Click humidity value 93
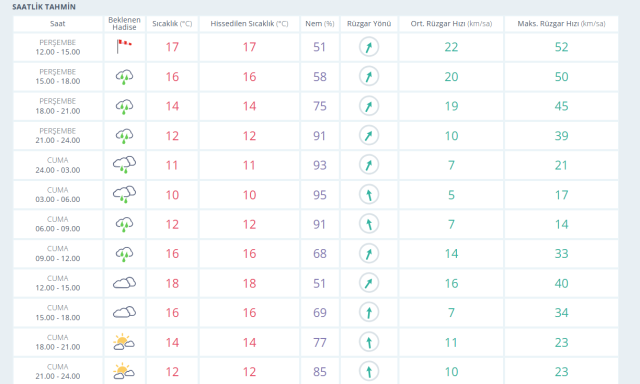Viewport: 640px width, 384px height. click(320, 165)
